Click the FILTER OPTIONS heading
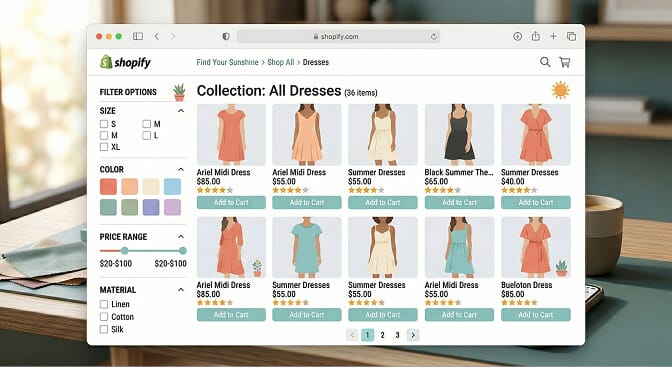Screen dimensions: 672x367 (128, 92)
